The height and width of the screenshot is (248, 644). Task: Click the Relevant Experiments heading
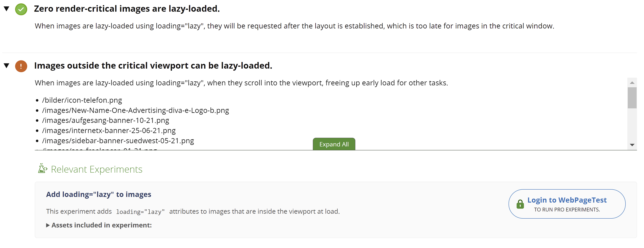(x=97, y=169)
